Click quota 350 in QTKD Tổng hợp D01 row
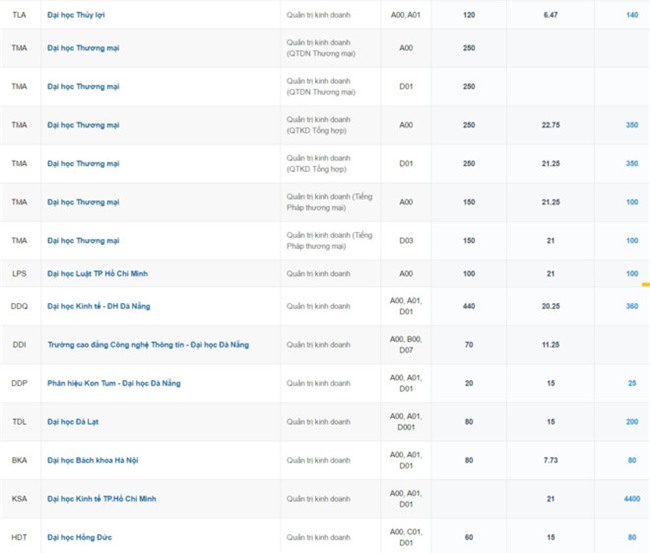Viewport: 650px width, 553px height. (x=632, y=163)
